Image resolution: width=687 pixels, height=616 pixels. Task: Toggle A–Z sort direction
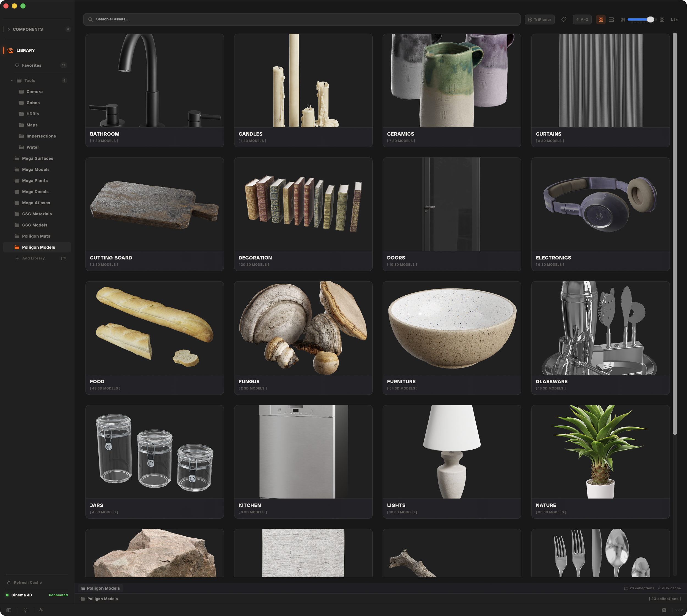point(582,19)
